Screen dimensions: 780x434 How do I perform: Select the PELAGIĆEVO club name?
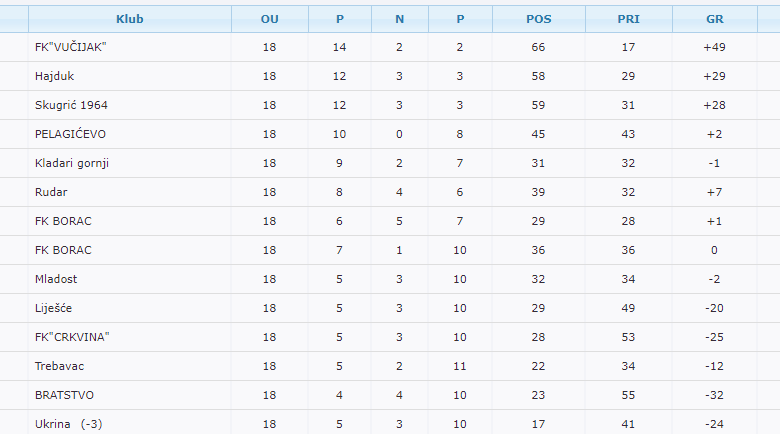[70, 134]
